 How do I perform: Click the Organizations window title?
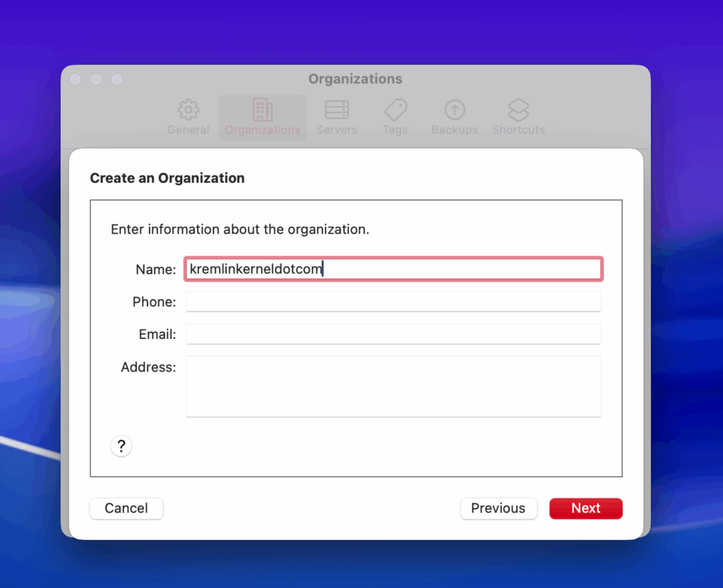[355, 79]
